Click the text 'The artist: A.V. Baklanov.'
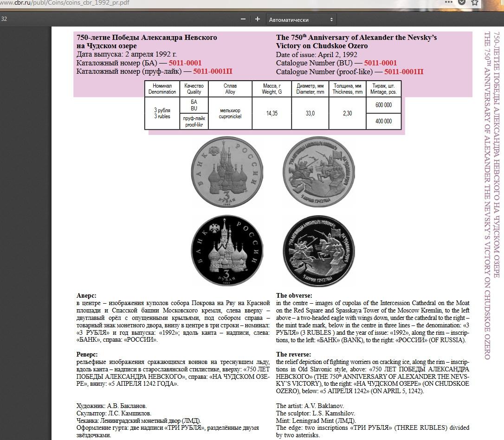Image resolution: width=504 pixels, height=440 pixels. (x=310, y=406)
